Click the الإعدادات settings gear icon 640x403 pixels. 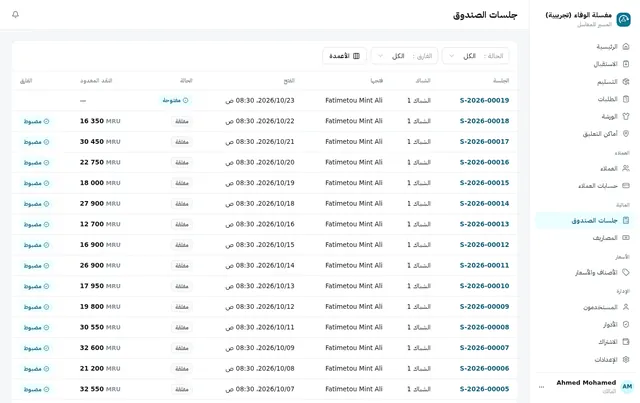tap(626, 359)
